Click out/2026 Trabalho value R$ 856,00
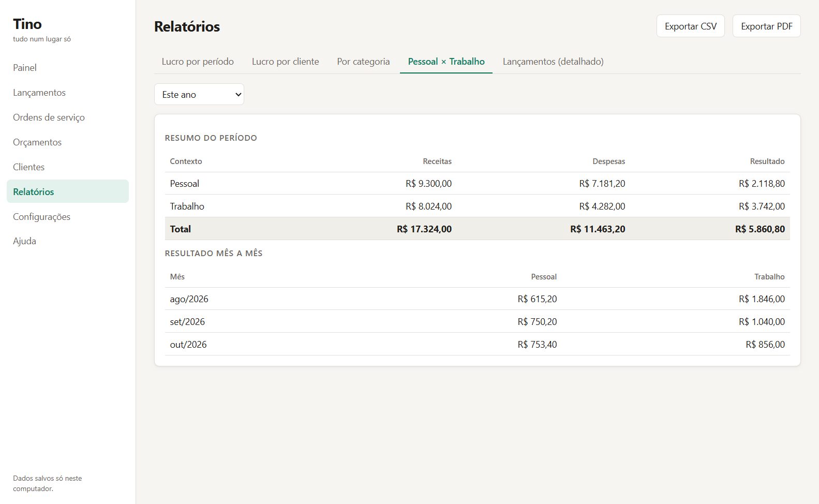 (x=765, y=345)
